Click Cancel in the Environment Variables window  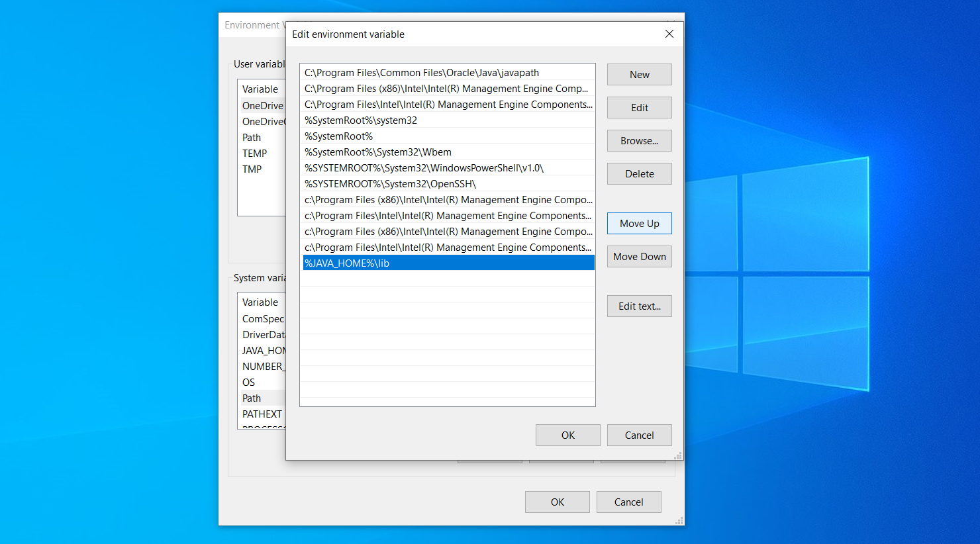[x=628, y=502]
